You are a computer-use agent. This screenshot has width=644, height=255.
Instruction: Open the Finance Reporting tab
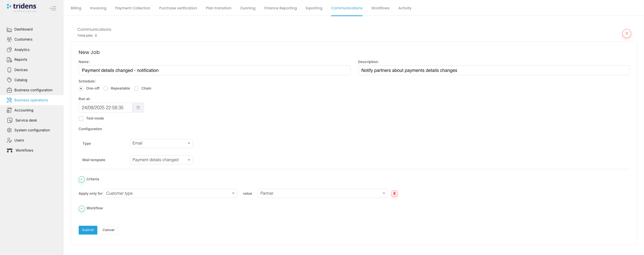[280, 8]
